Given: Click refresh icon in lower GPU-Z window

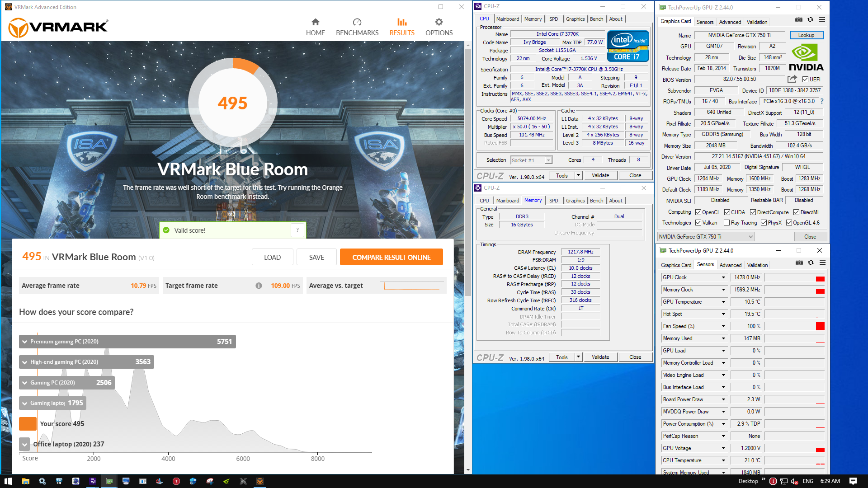Looking at the screenshot, I should (811, 263).
